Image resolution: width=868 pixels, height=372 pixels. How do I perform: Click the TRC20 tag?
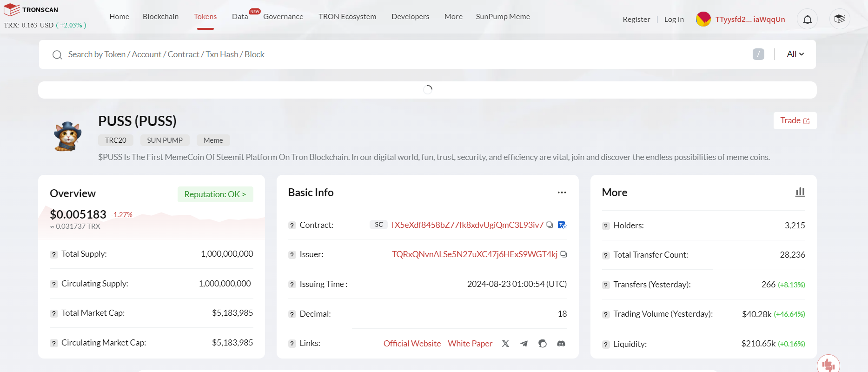116,140
